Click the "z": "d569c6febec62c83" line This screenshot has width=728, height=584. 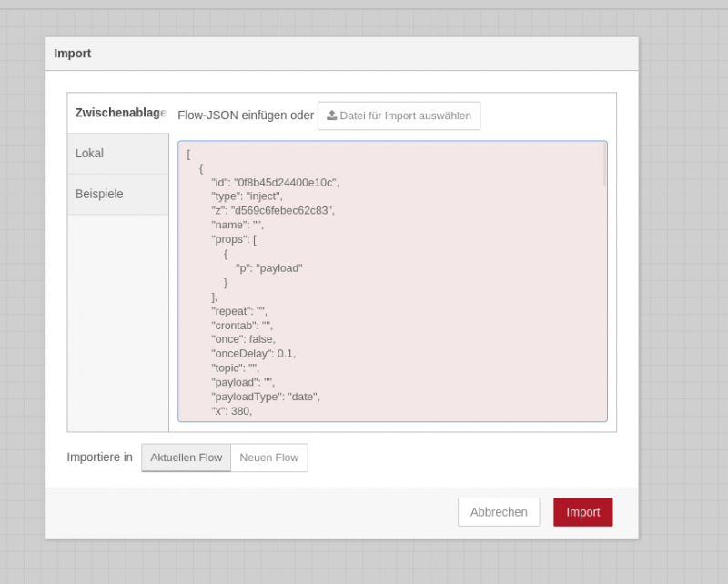tap(273, 211)
